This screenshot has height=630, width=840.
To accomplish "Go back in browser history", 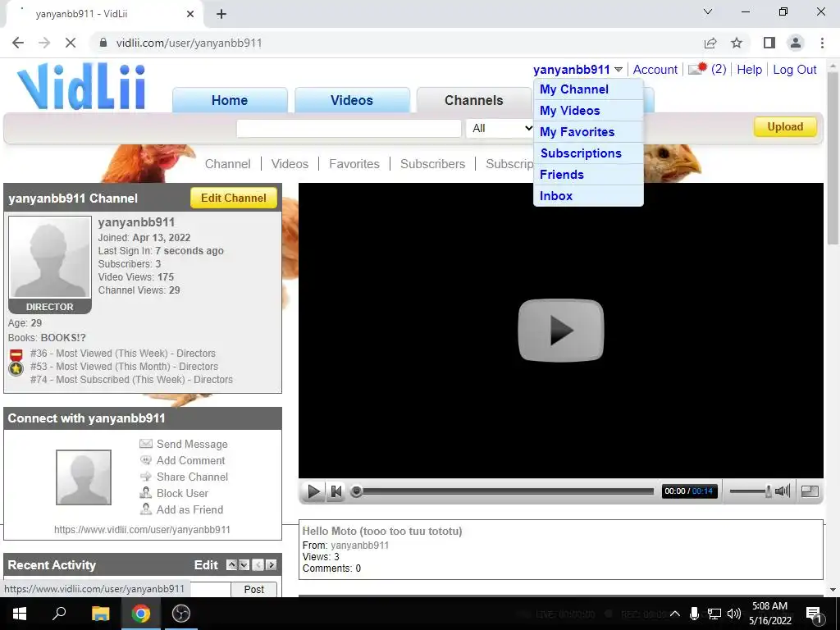I will (18, 43).
